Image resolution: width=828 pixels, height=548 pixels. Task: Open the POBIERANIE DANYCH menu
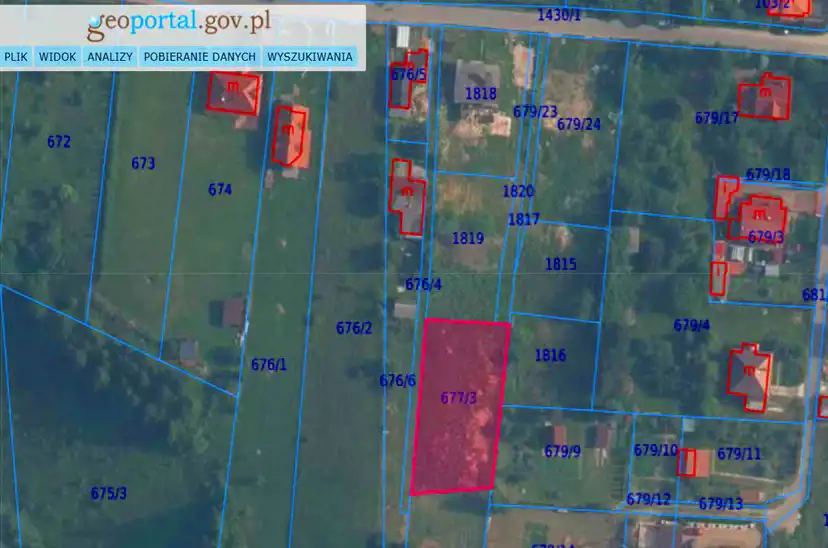(200, 57)
